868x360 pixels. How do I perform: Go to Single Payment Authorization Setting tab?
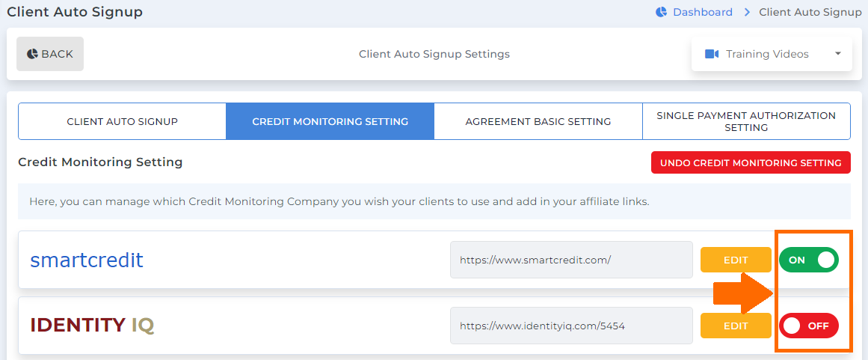click(746, 121)
